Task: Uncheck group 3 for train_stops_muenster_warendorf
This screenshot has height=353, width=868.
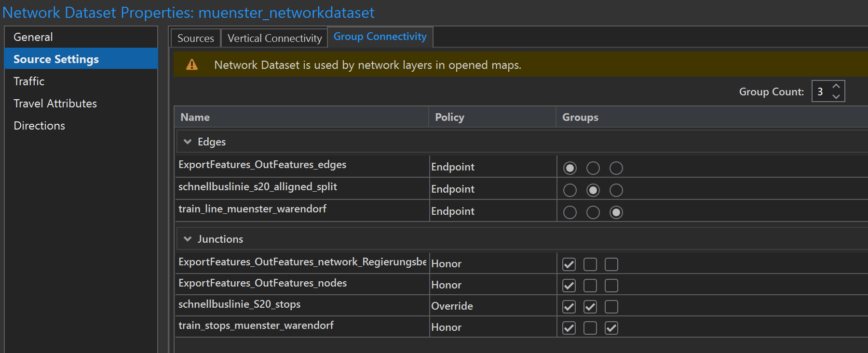Action: point(611,328)
